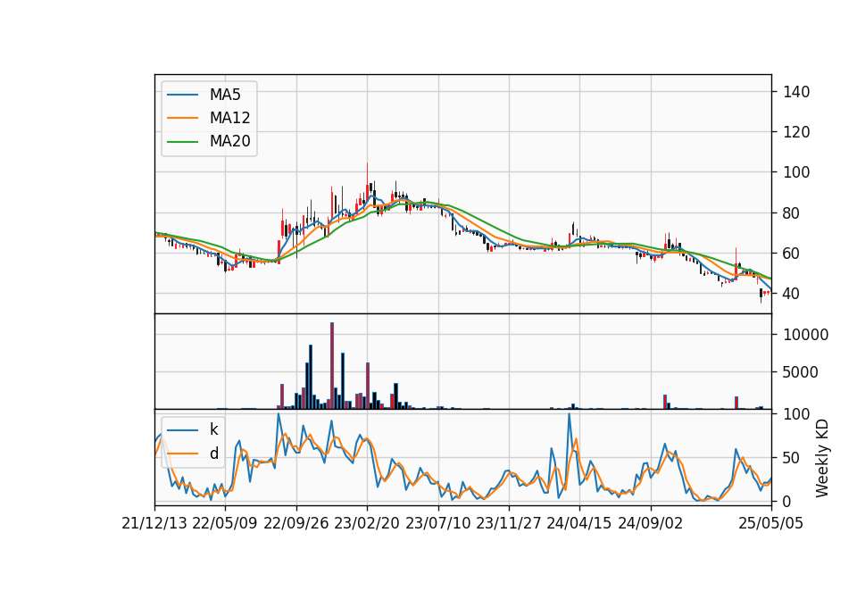Screen dimensions: 857x616
Task: Click the k legend label
Action: tap(213, 429)
